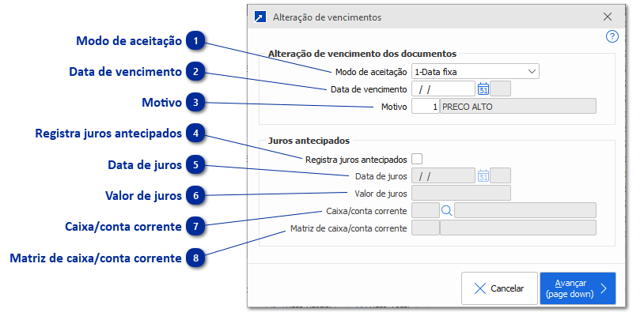The width and height of the screenshot is (644, 320).
Task: Click the PRECO ALTO description field
Action: pyautogui.click(x=518, y=106)
